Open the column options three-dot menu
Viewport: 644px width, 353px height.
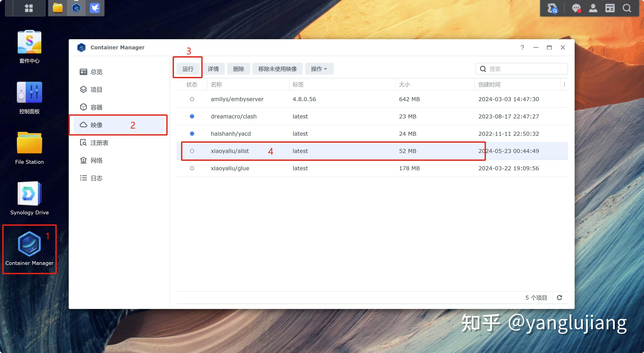click(565, 84)
